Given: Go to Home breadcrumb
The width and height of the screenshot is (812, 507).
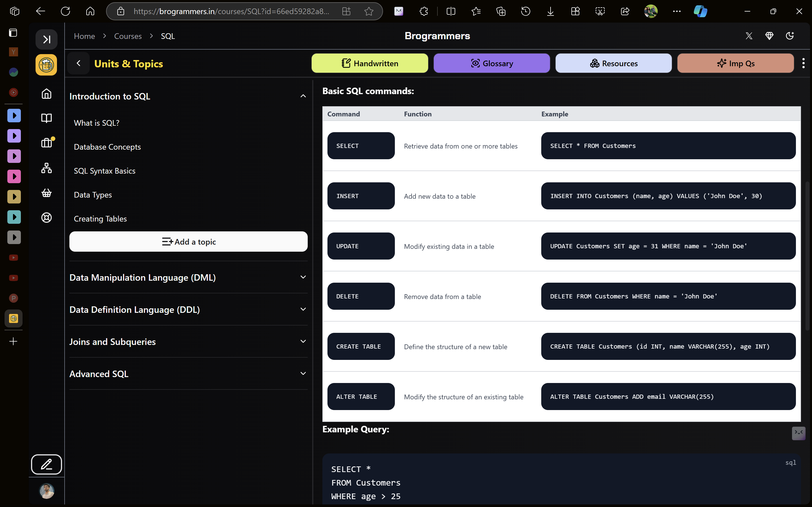Looking at the screenshot, I should [x=84, y=36].
